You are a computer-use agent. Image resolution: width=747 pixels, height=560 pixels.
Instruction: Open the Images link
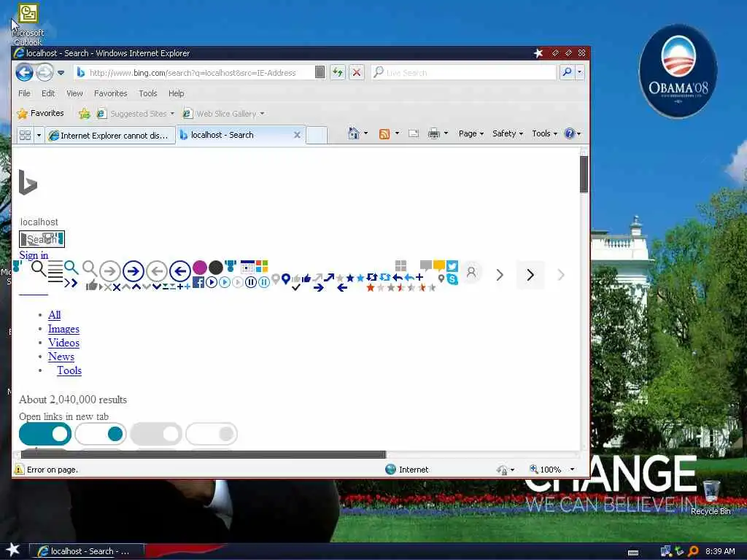click(x=64, y=329)
